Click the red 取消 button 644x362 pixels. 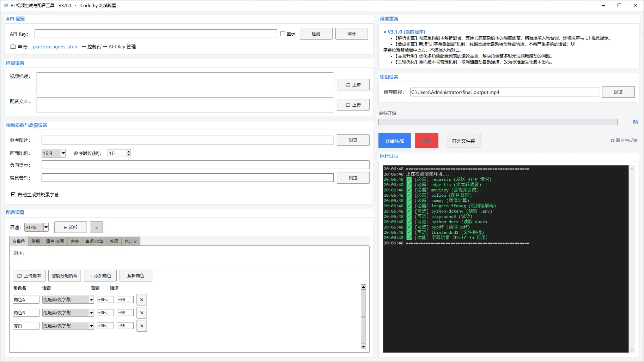tap(427, 141)
